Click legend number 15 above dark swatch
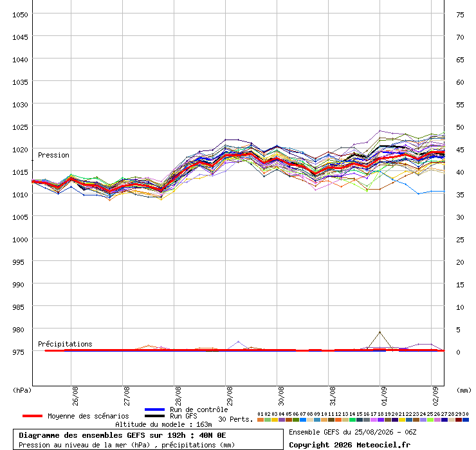The image size is (476, 450). tap(360, 414)
